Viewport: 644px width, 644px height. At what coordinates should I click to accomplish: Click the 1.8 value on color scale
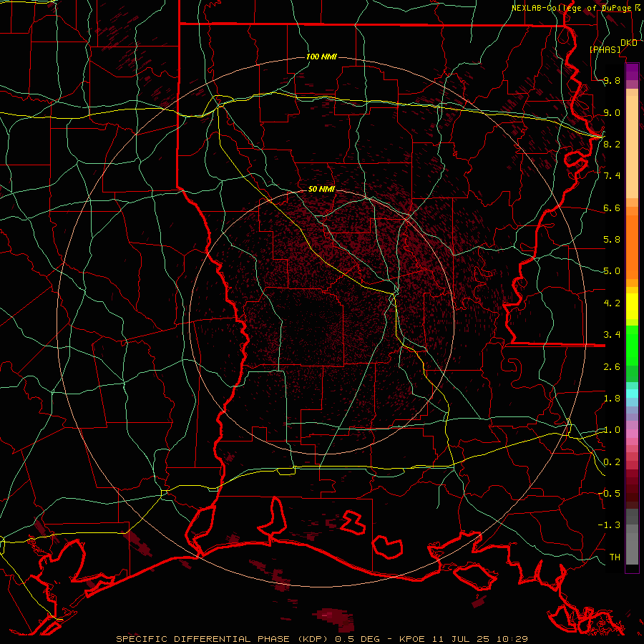pos(612,398)
